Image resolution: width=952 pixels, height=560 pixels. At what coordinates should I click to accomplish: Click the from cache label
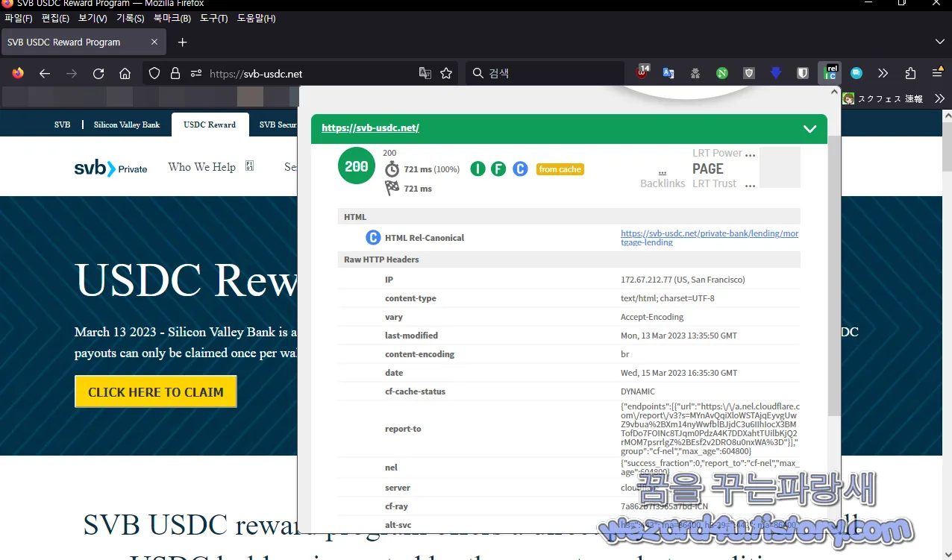[x=560, y=169]
